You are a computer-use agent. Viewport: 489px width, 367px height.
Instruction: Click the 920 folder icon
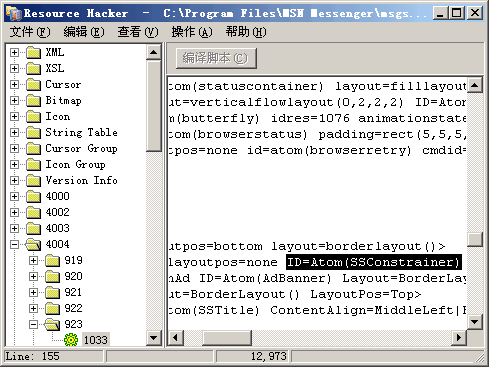point(52,277)
